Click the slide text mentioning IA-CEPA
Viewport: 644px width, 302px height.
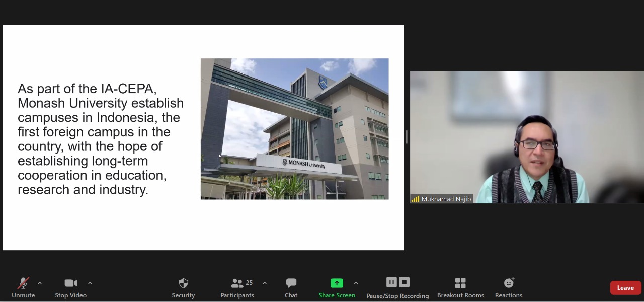(x=101, y=139)
